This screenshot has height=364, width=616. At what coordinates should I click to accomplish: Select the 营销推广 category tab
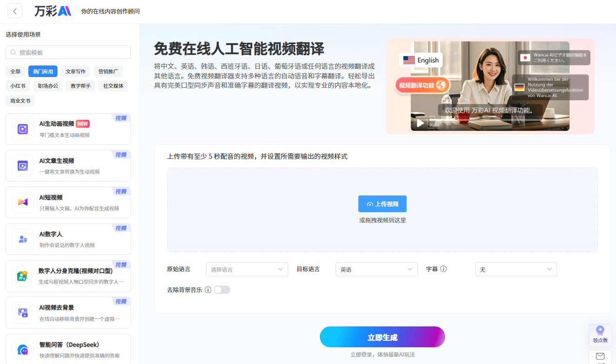pos(108,71)
